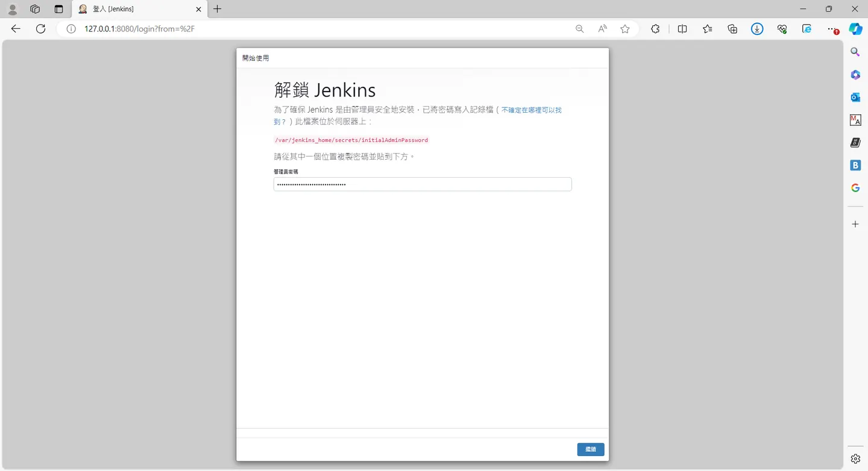Refresh the Jenkins login page
The image size is (868, 471).
click(41, 29)
